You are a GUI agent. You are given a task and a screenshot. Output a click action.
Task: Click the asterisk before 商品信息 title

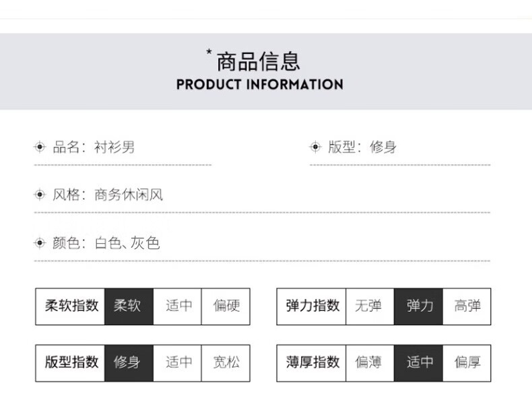coord(209,52)
